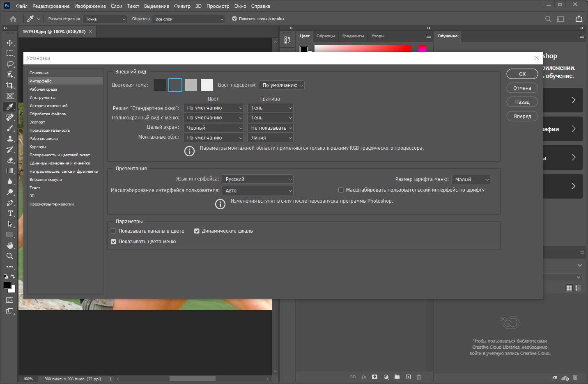
Task: Select the Eraser tool
Action: (10, 160)
